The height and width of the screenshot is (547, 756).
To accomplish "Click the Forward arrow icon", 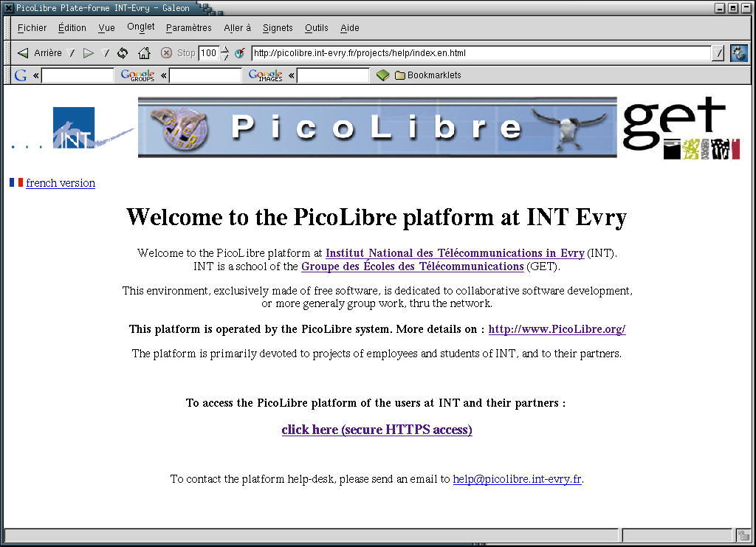I will tap(88, 53).
